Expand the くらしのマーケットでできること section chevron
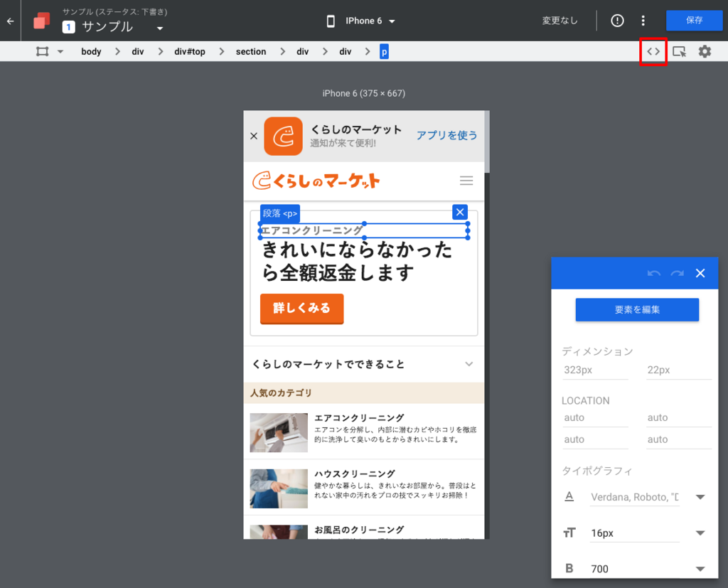 (x=469, y=363)
